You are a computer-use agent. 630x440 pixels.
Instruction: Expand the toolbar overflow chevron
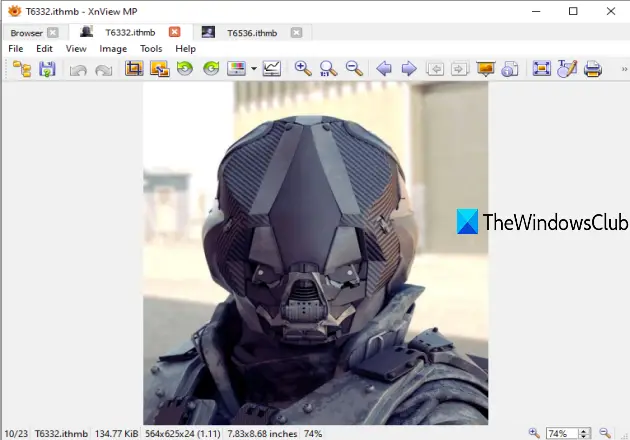pos(624,69)
